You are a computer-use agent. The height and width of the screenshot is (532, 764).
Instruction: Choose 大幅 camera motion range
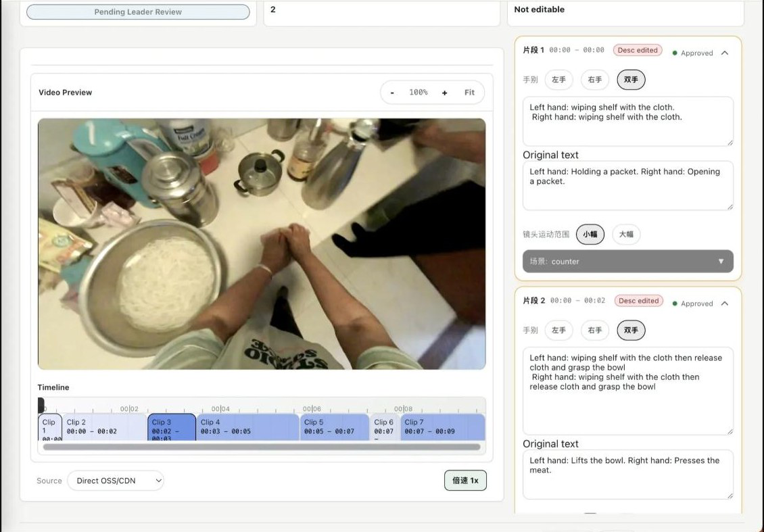click(x=626, y=235)
